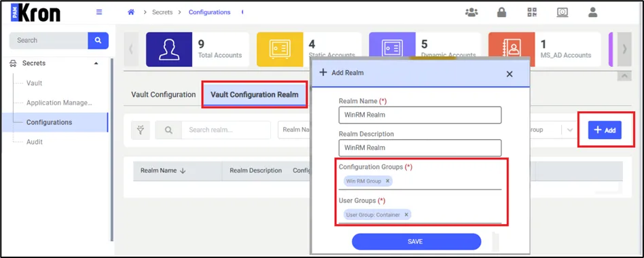Click the MS_AD Accounts contact-book icon
644x258 pixels.
coord(512,49)
